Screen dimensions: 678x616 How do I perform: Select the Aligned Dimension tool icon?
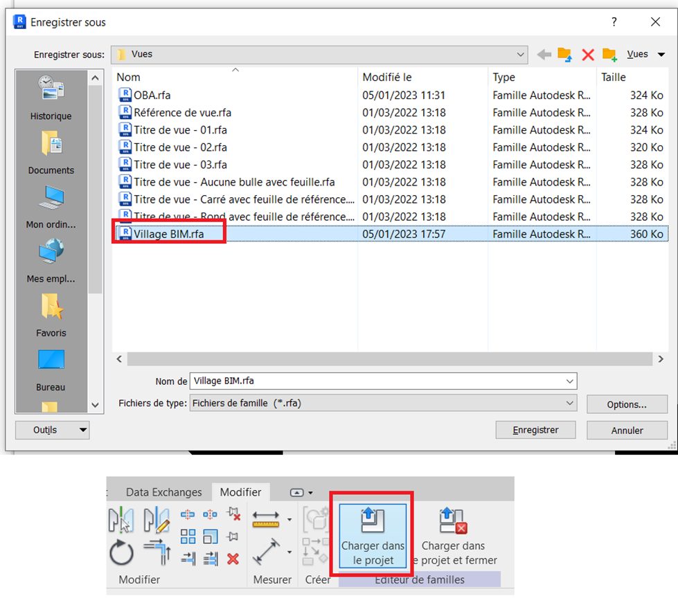[267, 551]
